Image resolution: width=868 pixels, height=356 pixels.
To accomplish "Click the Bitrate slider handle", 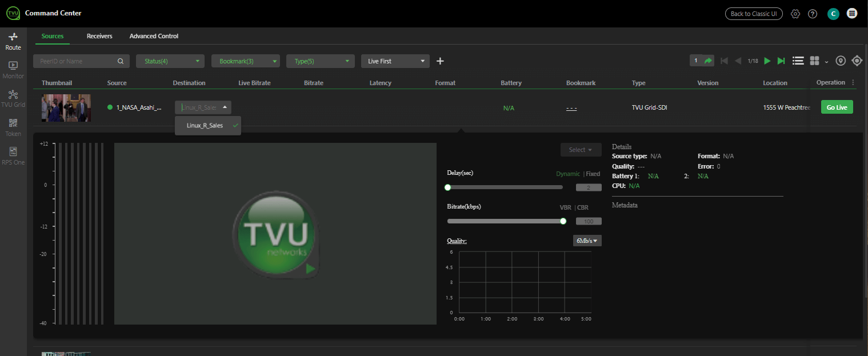I will [x=563, y=221].
